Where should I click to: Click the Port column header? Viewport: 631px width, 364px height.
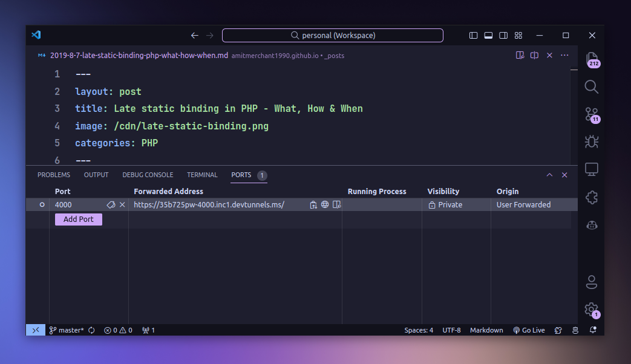[63, 192]
